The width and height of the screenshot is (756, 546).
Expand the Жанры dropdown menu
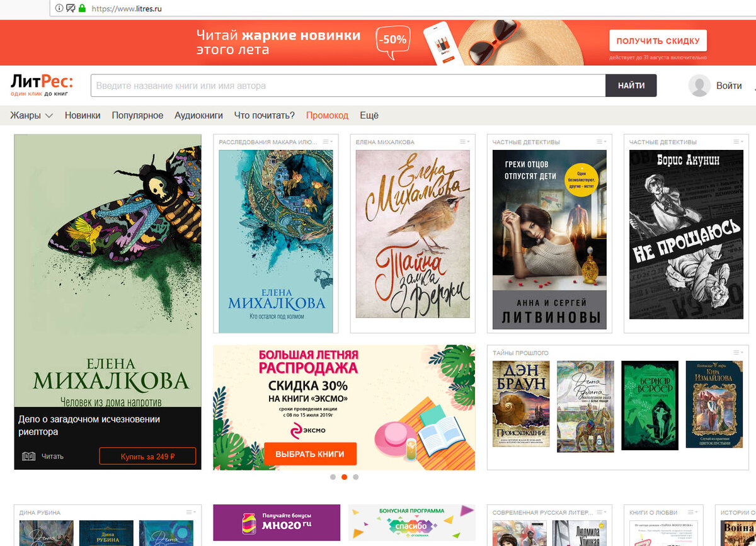tap(31, 115)
